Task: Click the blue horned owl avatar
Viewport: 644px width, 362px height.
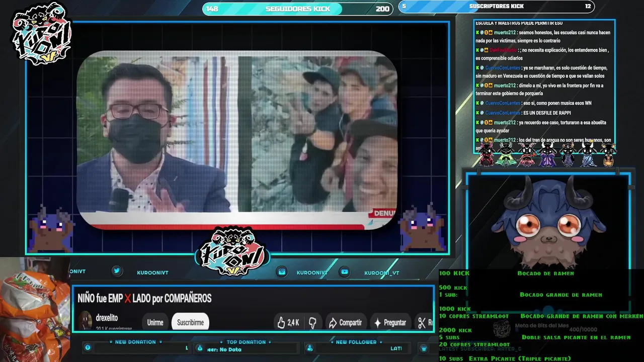Action: click(548, 222)
